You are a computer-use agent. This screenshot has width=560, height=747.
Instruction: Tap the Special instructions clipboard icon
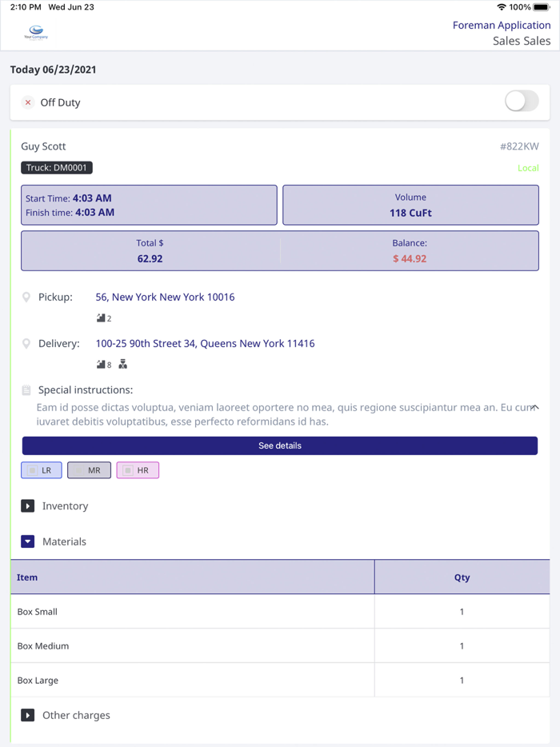pos(26,390)
